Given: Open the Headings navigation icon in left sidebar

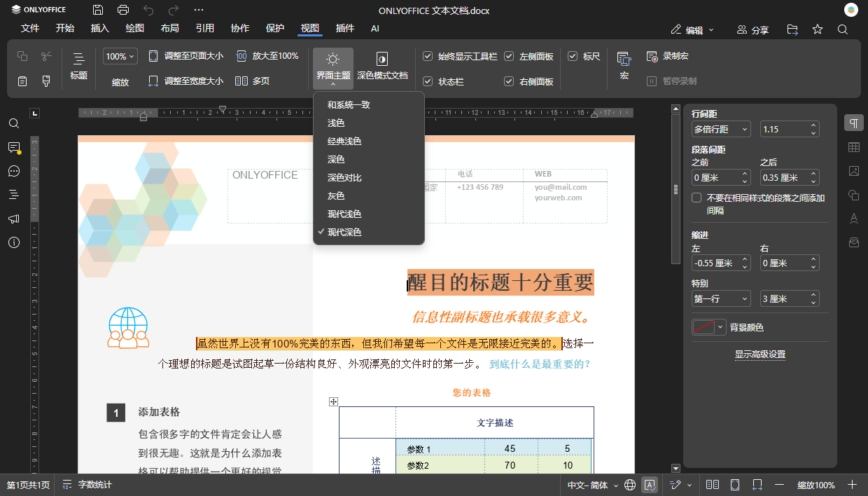Looking at the screenshot, I should [x=14, y=195].
